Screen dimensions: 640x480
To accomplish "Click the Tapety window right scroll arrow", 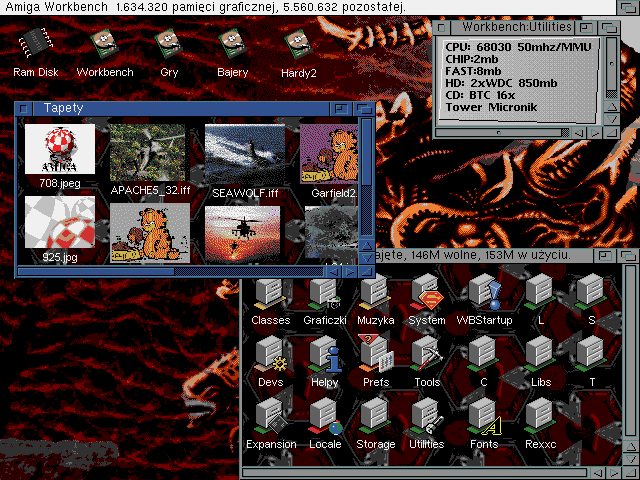I will click(350, 272).
